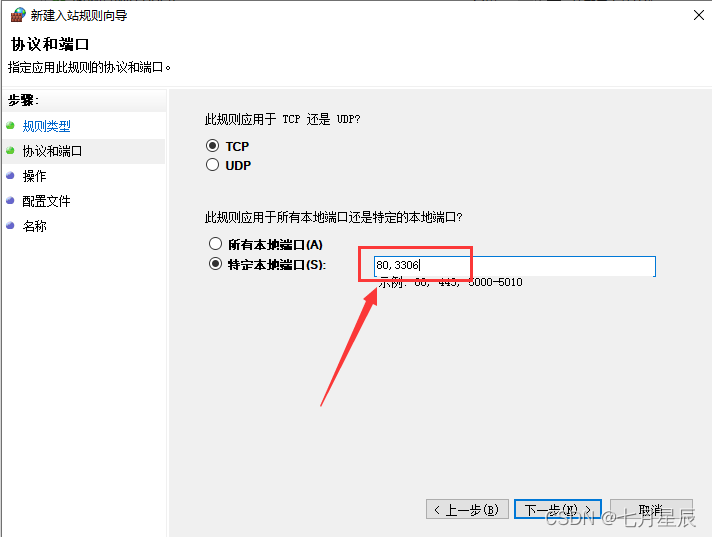Select the 操作 step in sidebar
The width and height of the screenshot is (712, 537).
35,176
